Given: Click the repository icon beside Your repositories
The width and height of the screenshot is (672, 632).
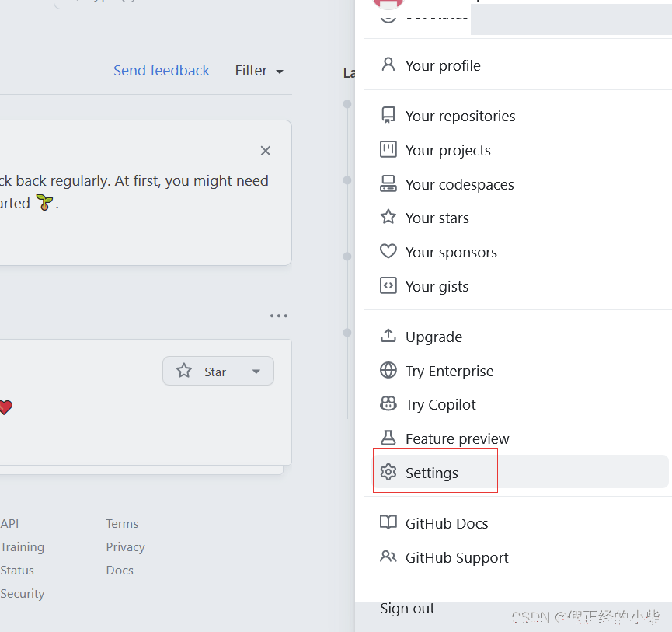Looking at the screenshot, I should point(388,116).
